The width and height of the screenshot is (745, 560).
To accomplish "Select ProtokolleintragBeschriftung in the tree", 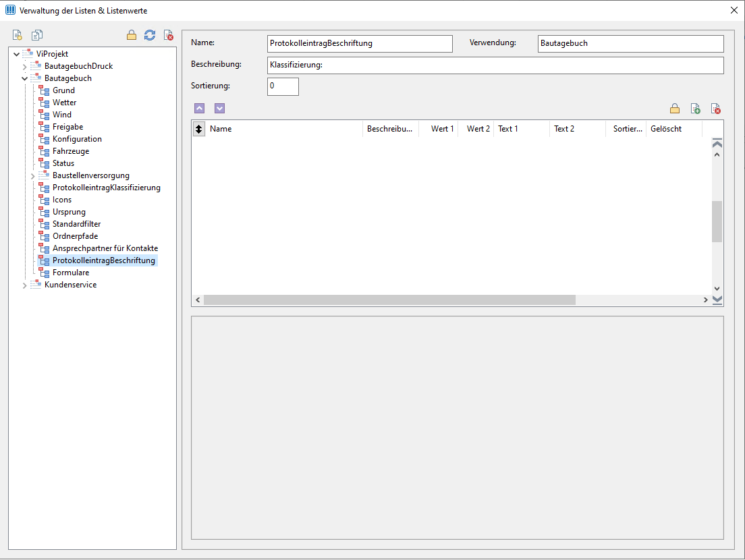I will point(103,260).
